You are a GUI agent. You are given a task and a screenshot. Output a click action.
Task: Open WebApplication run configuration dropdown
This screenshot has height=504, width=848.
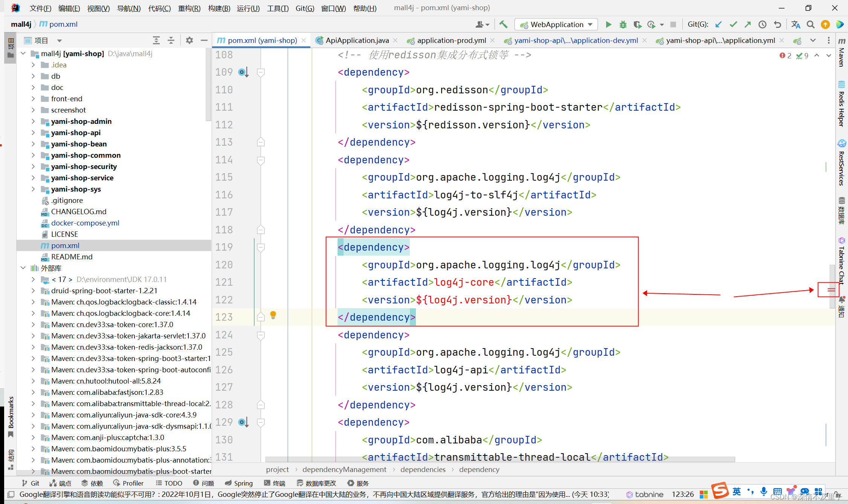tap(556, 24)
